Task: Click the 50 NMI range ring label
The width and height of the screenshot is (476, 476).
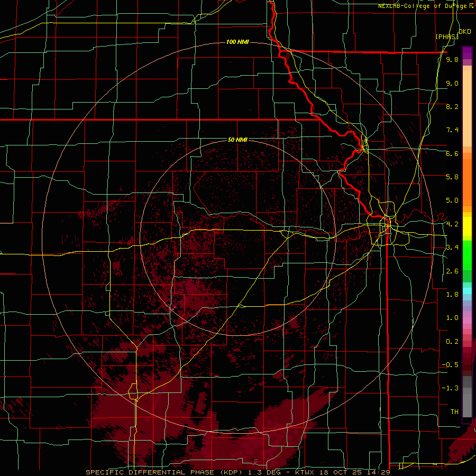Action: point(237,140)
